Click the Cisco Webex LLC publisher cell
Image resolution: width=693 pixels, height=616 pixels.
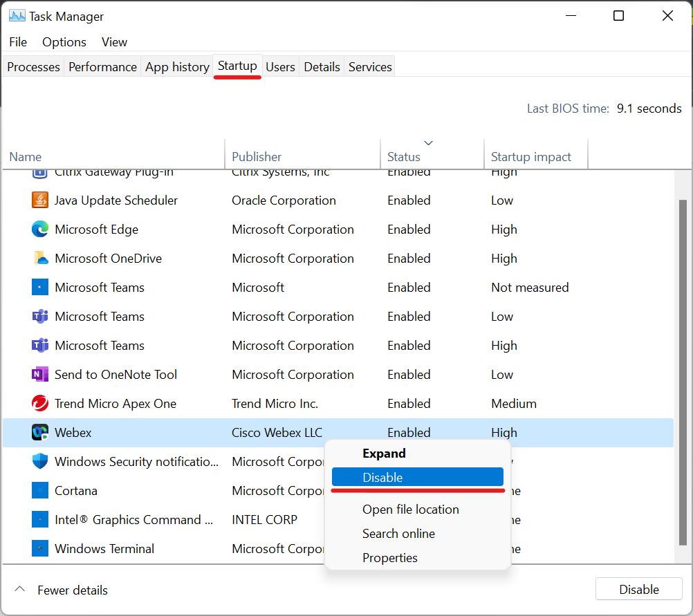point(277,433)
